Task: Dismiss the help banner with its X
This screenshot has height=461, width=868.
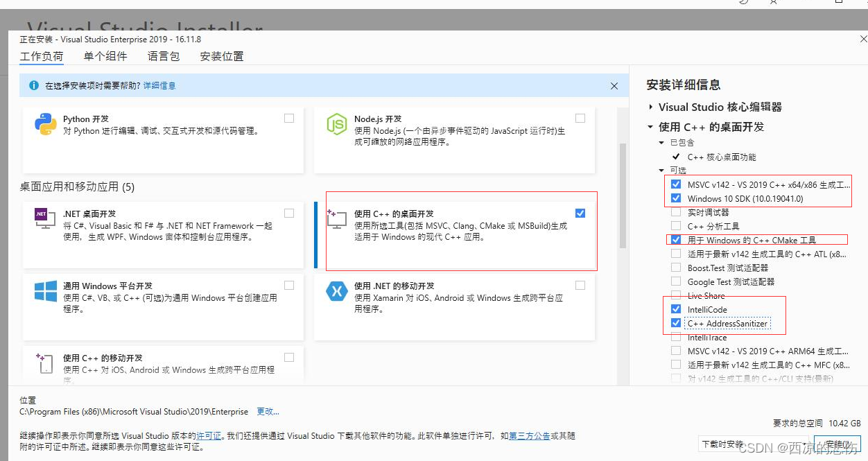Action: pos(614,85)
